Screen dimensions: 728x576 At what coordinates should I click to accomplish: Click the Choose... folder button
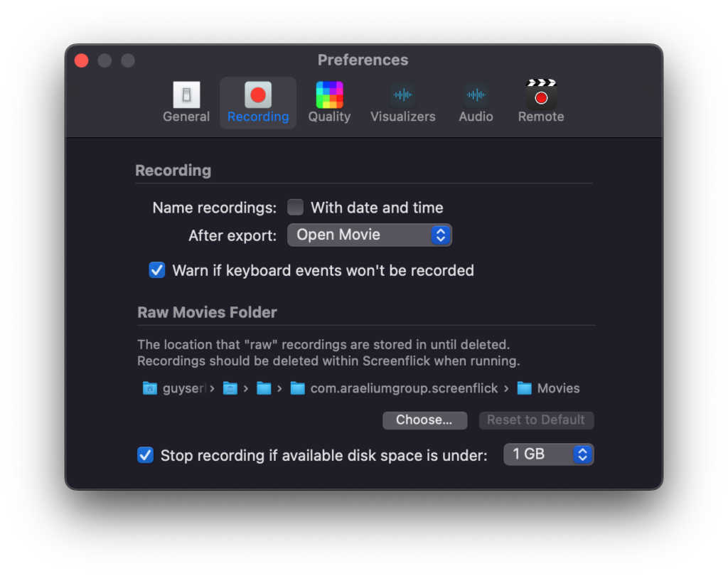click(424, 420)
